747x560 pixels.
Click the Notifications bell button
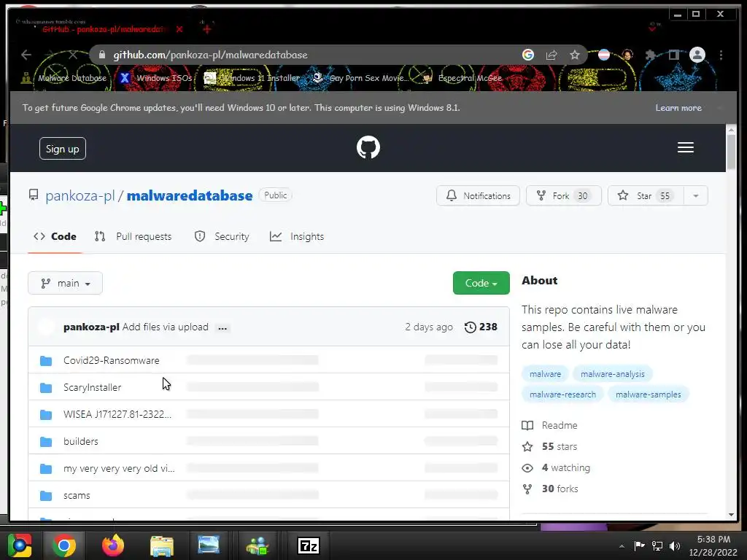pyautogui.click(x=478, y=195)
